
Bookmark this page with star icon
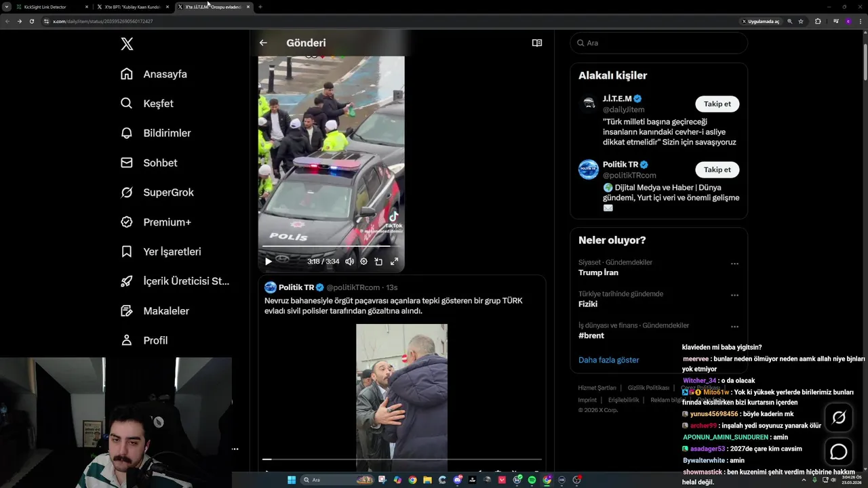pyautogui.click(x=801, y=21)
